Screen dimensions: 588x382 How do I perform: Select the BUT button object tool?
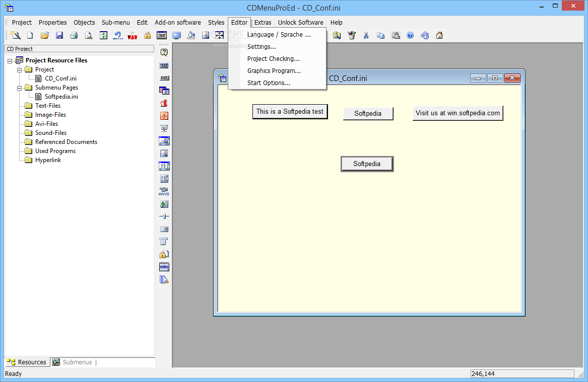tap(164, 78)
